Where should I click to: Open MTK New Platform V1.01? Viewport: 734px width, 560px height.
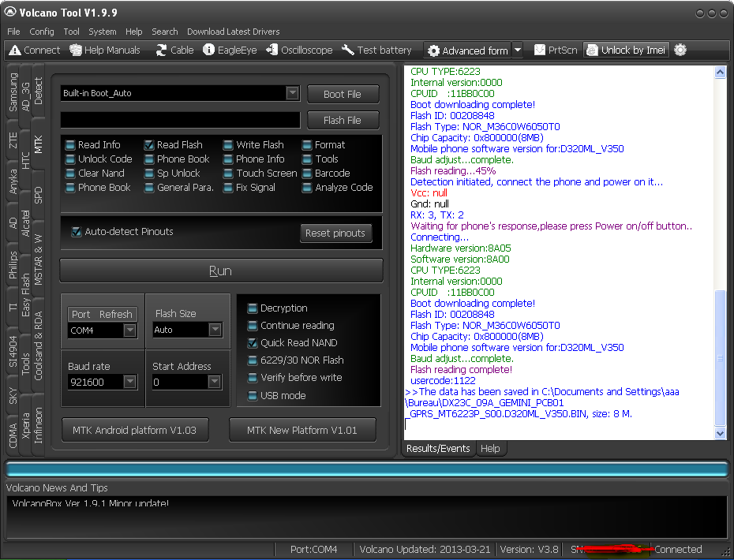(x=302, y=430)
